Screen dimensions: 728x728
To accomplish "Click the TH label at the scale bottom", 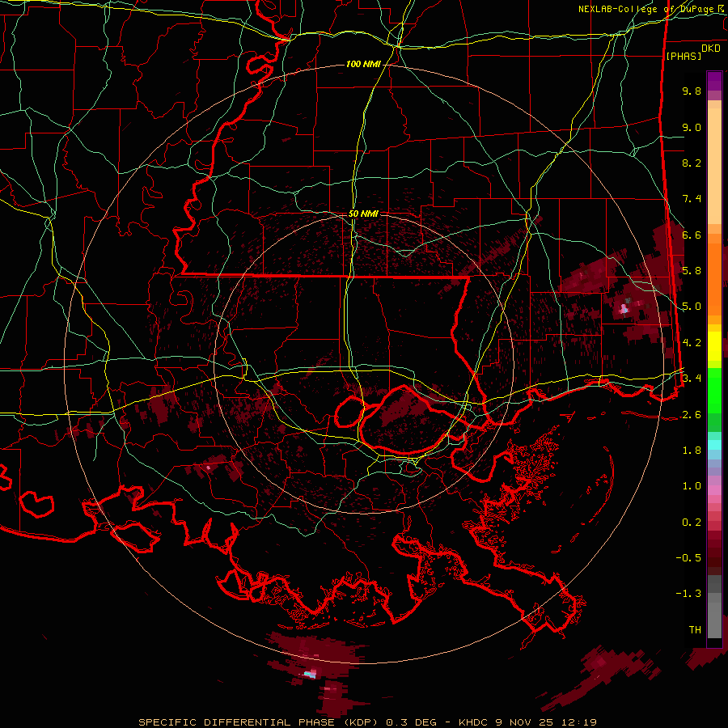I will (x=695, y=630).
